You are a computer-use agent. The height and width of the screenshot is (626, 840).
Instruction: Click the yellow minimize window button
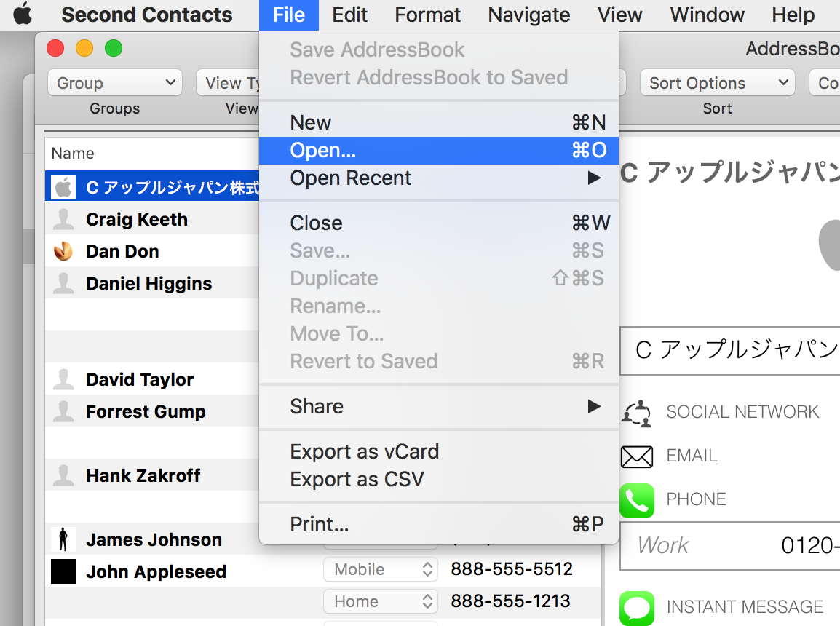click(84, 48)
